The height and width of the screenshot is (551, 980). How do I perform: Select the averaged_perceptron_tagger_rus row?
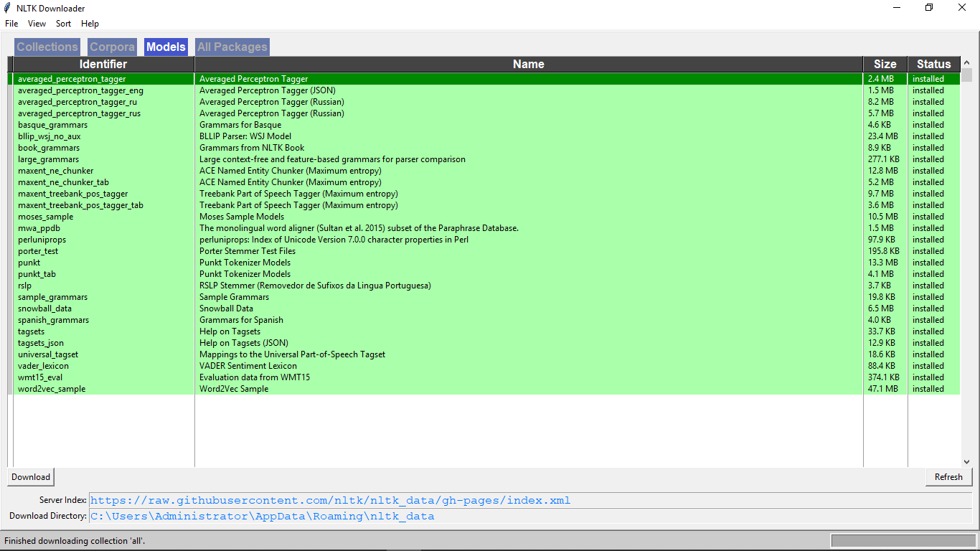coord(486,113)
